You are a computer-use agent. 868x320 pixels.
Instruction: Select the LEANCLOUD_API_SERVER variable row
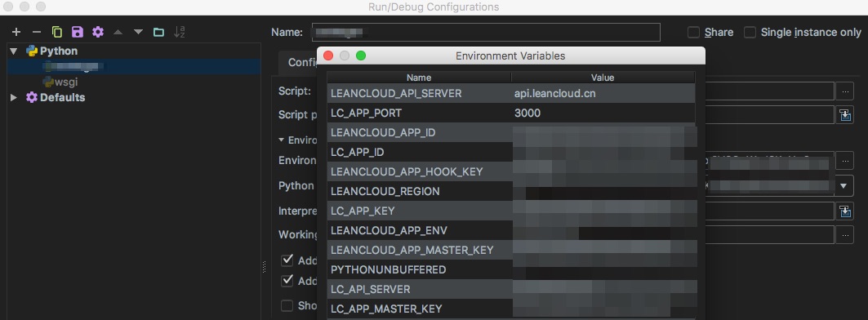pyautogui.click(x=511, y=94)
